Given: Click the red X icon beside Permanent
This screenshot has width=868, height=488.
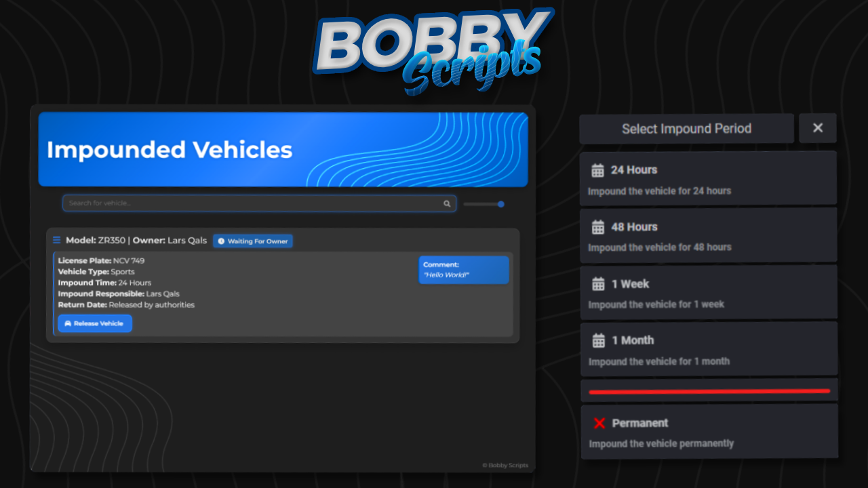Looking at the screenshot, I should pyautogui.click(x=599, y=422).
